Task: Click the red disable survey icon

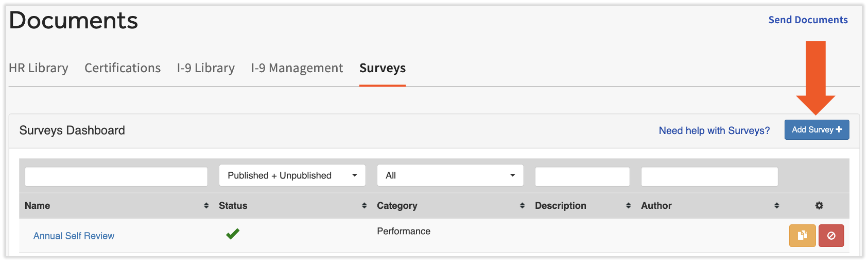Action: pos(831,236)
